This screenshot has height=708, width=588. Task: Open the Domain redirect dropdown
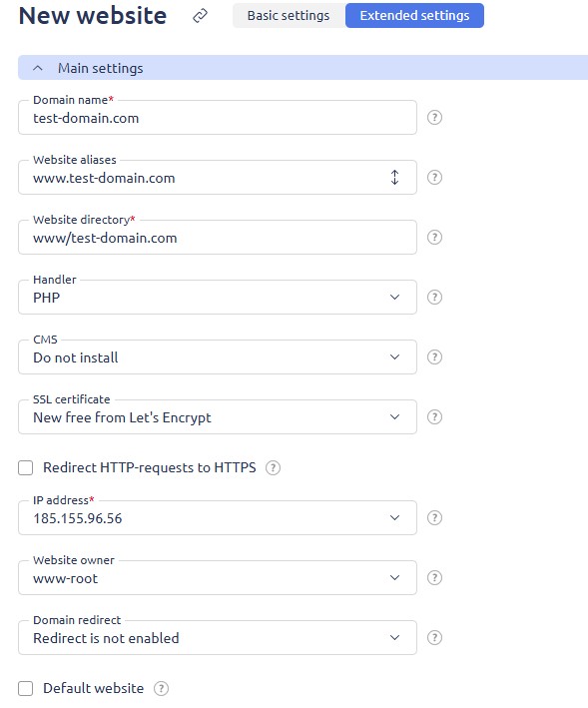(217, 638)
